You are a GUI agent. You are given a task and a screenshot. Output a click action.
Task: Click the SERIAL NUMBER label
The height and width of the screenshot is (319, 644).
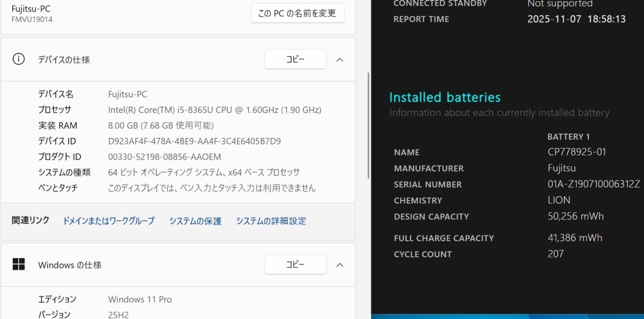[x=427, y=184]
